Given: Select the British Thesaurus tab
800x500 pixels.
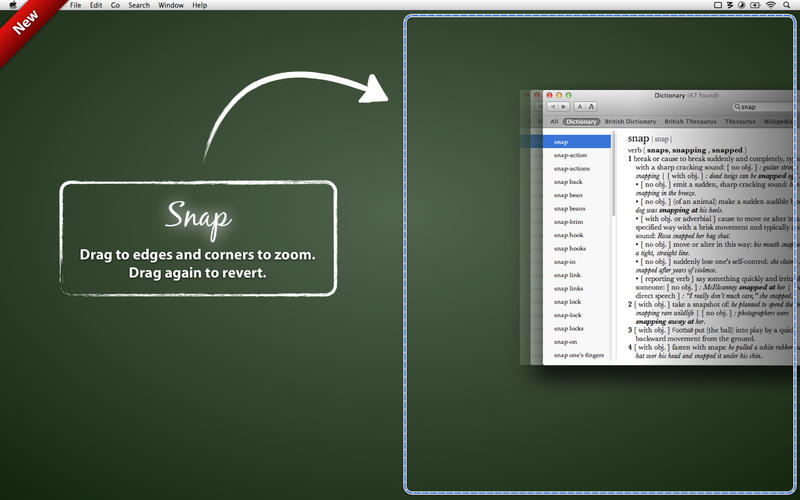Looking at the screenshot, I should [690, 121].
